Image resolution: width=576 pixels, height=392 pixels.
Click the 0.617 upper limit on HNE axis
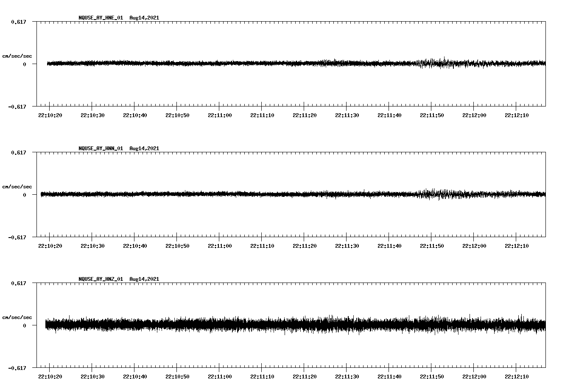coord(18,22)
